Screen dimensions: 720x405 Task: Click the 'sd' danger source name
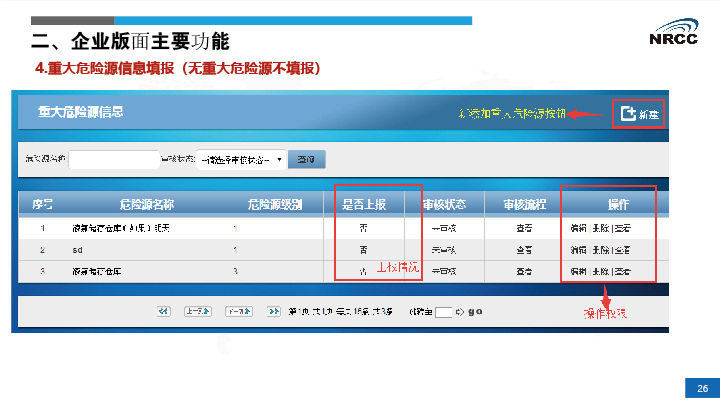pyautogui.click(x=77, y=250)
